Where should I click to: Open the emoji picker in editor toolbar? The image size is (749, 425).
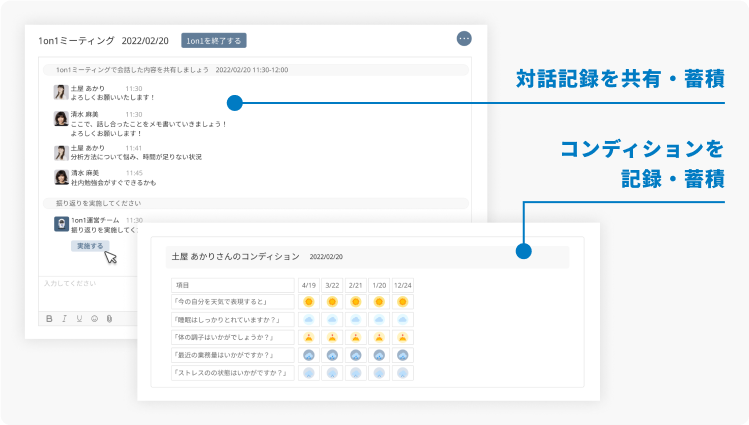(x=94, y=318)
